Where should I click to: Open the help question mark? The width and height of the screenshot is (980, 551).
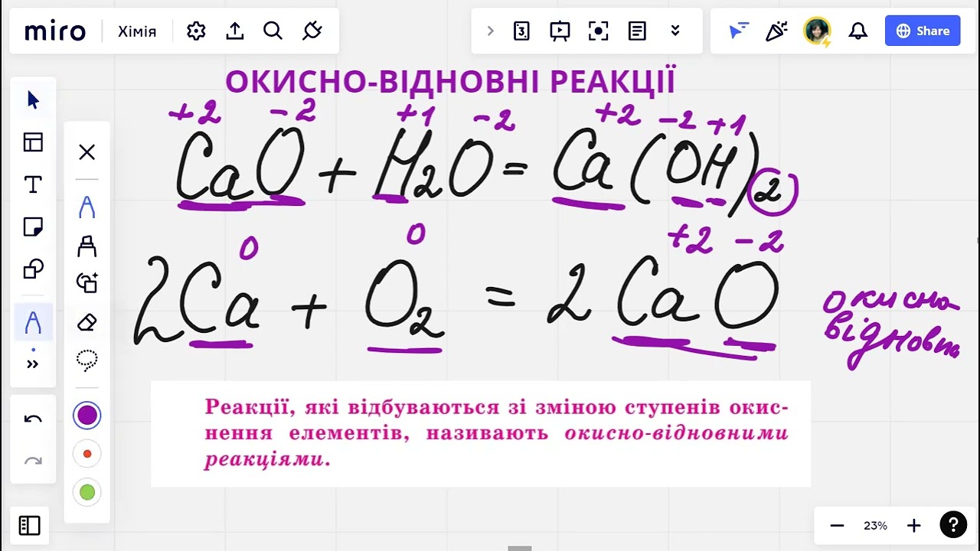953,525
